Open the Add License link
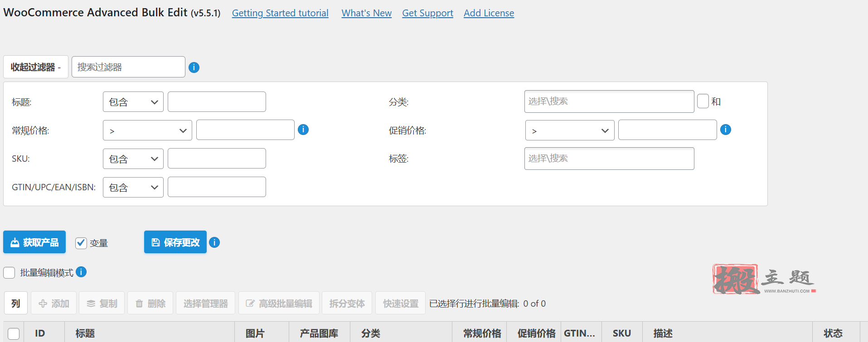This screenshot has width=868, height=342. point(489,13)
